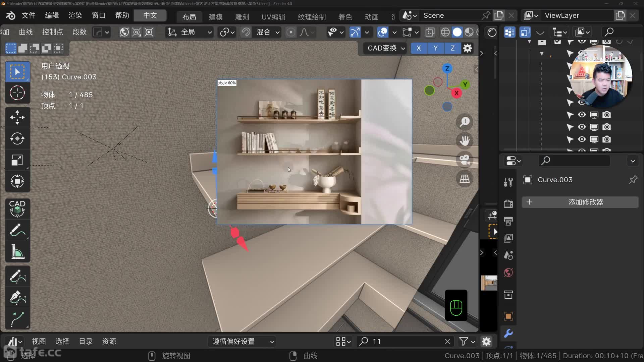Select the Move tool in toolbar
The image size is (644, 362).
[x=17, y=117]
